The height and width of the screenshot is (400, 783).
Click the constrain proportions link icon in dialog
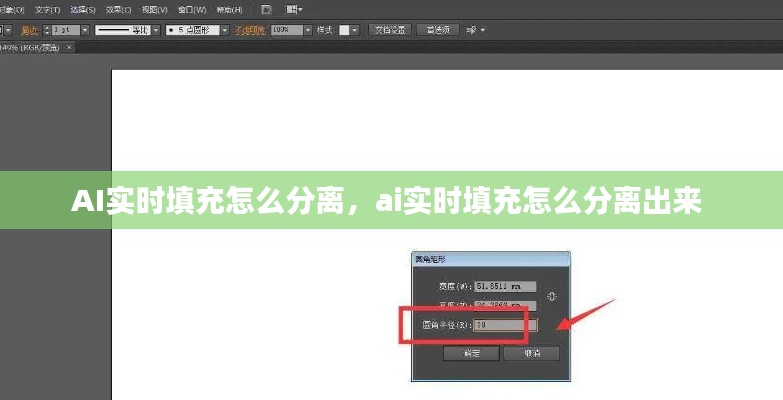coord(552,296)
